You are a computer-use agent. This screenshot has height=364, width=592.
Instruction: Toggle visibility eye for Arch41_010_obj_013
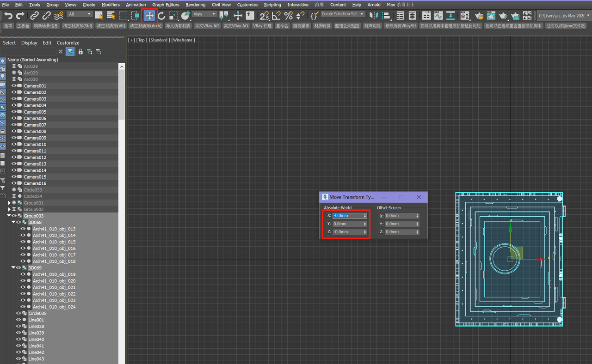coord(23,229)
